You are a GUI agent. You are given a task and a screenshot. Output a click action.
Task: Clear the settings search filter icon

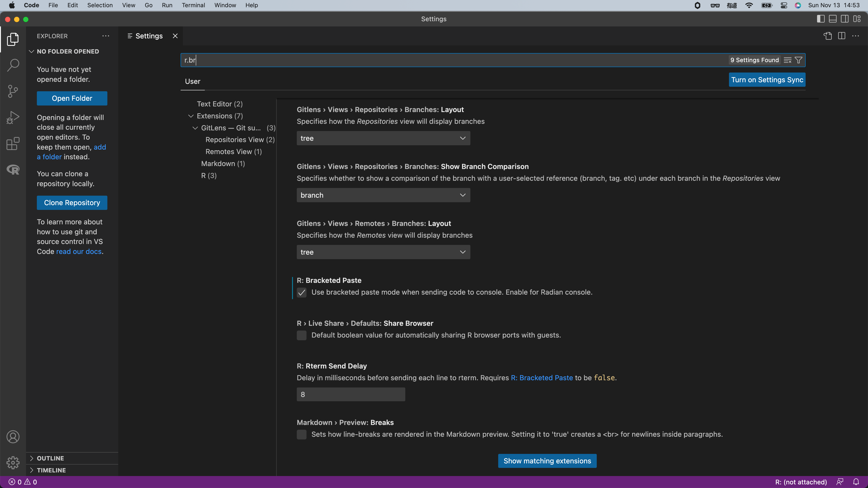click(x=788, y=60)
